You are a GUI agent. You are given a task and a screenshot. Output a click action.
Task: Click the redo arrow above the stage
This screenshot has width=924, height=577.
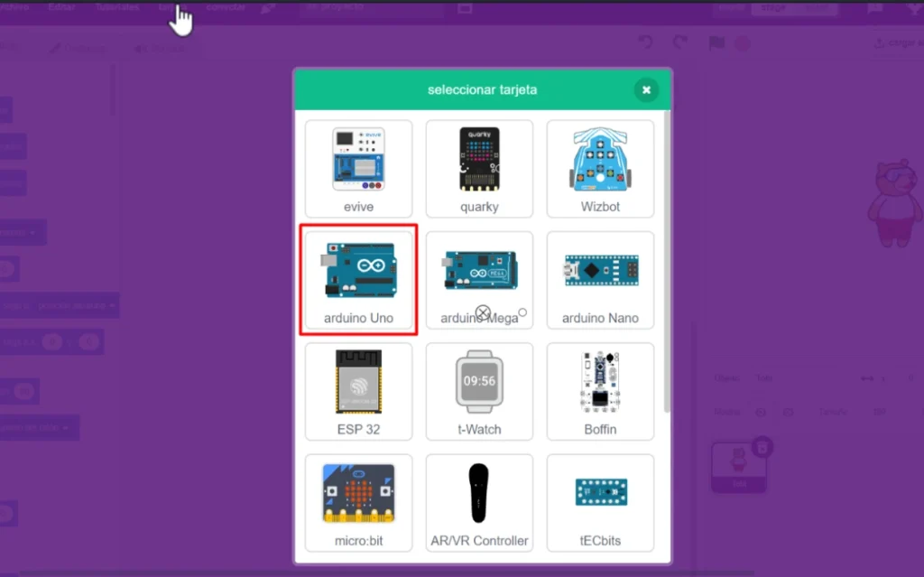[x=680, y=42]
